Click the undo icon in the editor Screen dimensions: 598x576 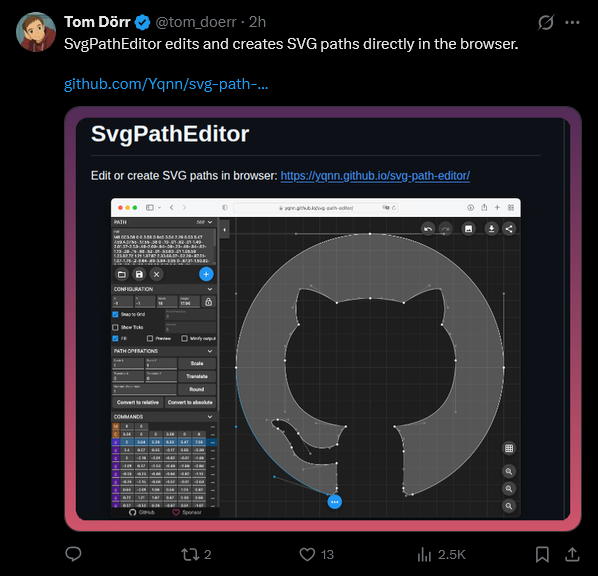pyautogui.click(x=428, y=229)
